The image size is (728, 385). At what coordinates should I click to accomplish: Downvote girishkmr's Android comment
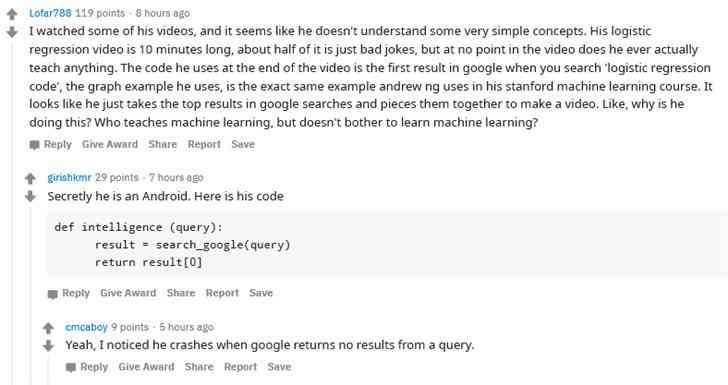coord(30,196)
